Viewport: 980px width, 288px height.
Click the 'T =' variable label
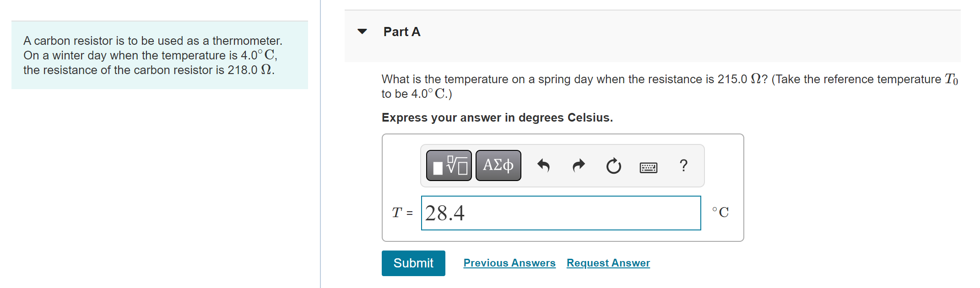(402, 213)
